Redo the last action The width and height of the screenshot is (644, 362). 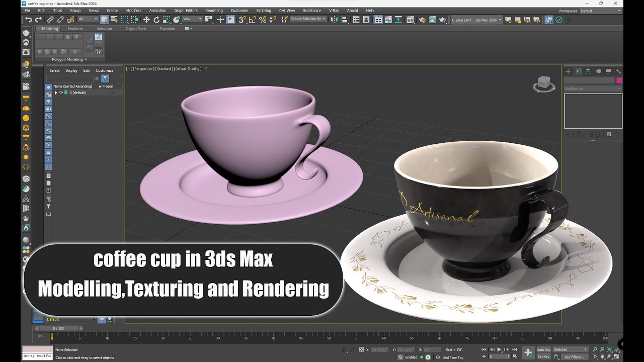pyautogui.click(x=38, y=20)
